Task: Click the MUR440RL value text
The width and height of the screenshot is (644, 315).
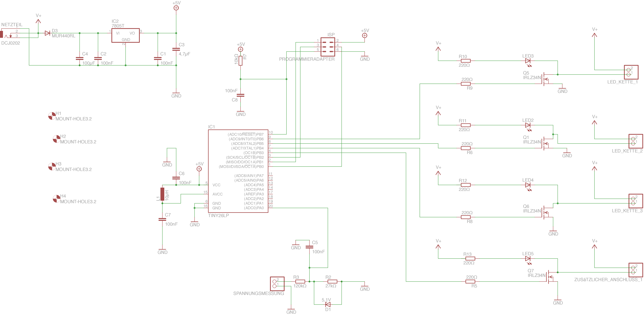Action: [63, 36]
